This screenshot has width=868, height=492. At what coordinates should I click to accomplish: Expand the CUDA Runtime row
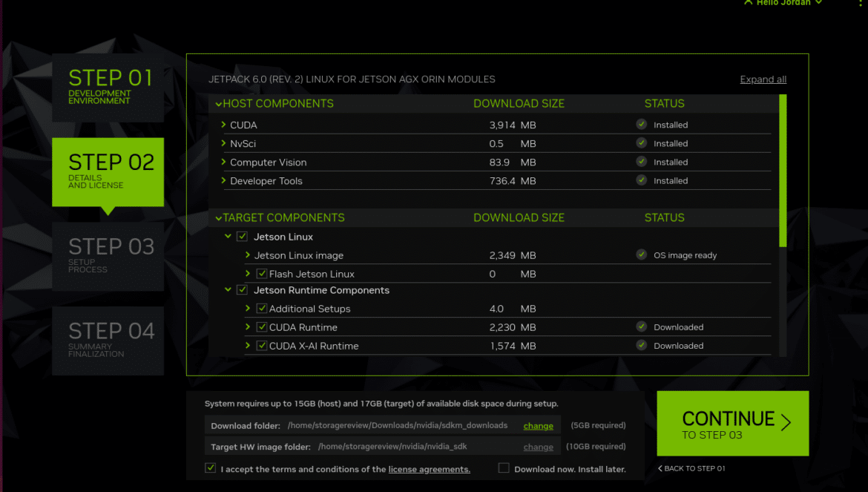(x=248, y=327)
